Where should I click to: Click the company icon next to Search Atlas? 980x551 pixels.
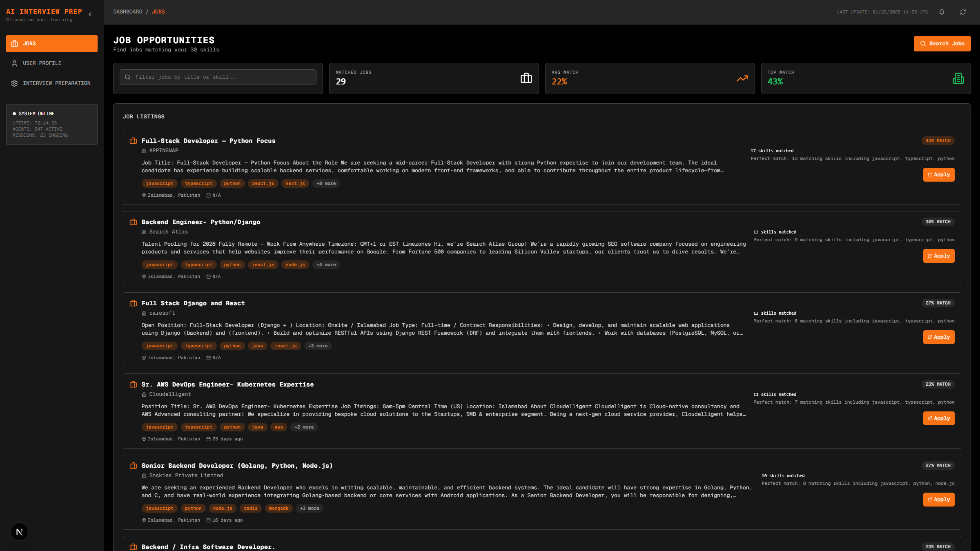tap(143, 232)
